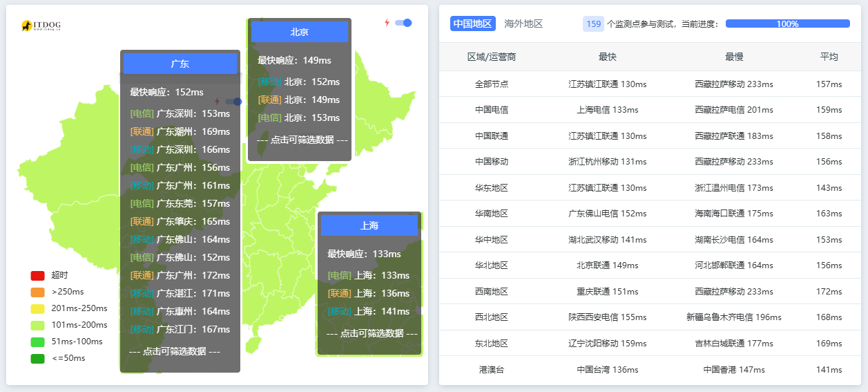868x392 pixels.
Task: Open the 海外地区 tab
Action: 523,24
